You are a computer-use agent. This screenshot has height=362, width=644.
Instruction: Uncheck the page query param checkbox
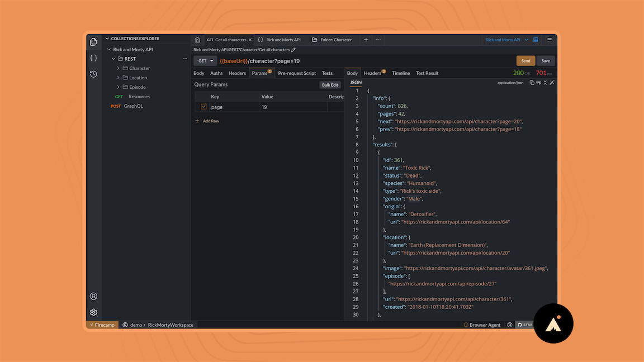coord(203,107)
